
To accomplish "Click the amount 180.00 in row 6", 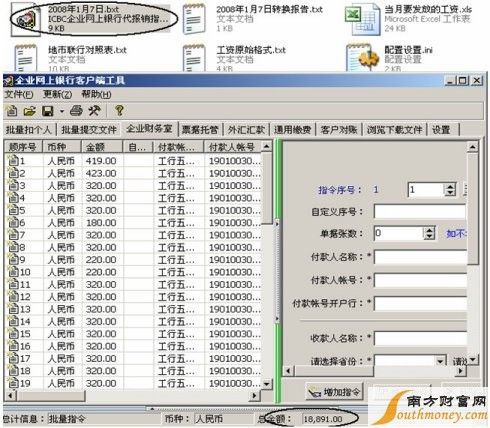I will pyautogui.click(x=101, y=223).
